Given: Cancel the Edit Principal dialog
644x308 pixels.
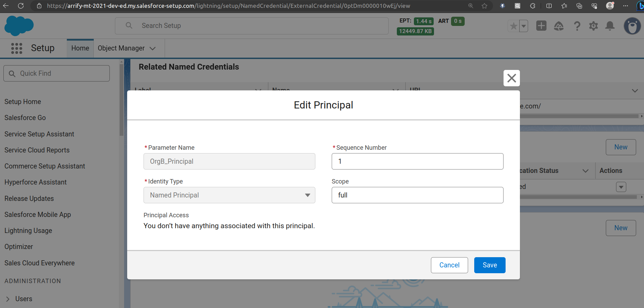Looking at the screenshot, I should click(449, 265).
